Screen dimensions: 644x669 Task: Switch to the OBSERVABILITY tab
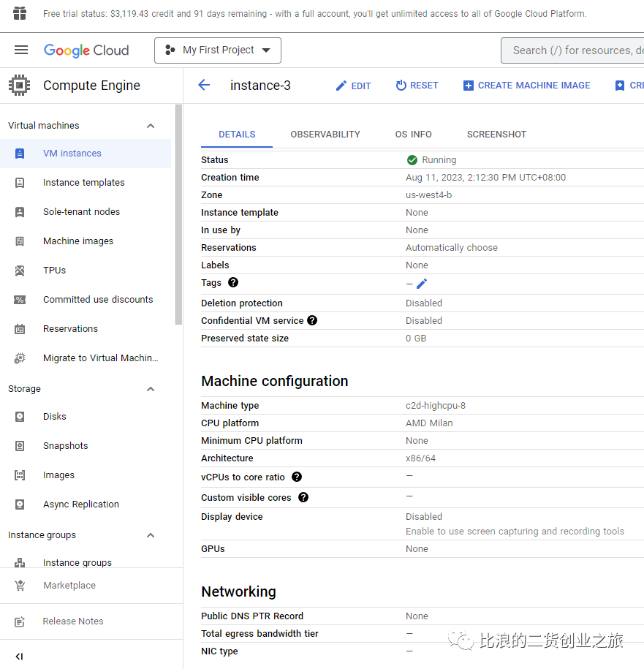coord(325,135)
